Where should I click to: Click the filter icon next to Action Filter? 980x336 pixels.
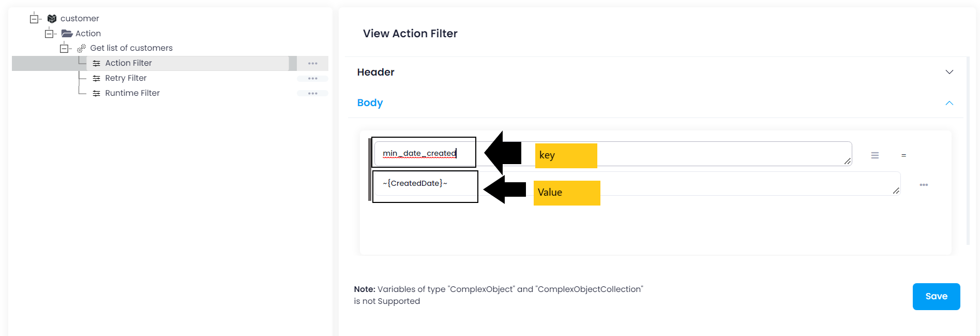[x=97, y=63]
